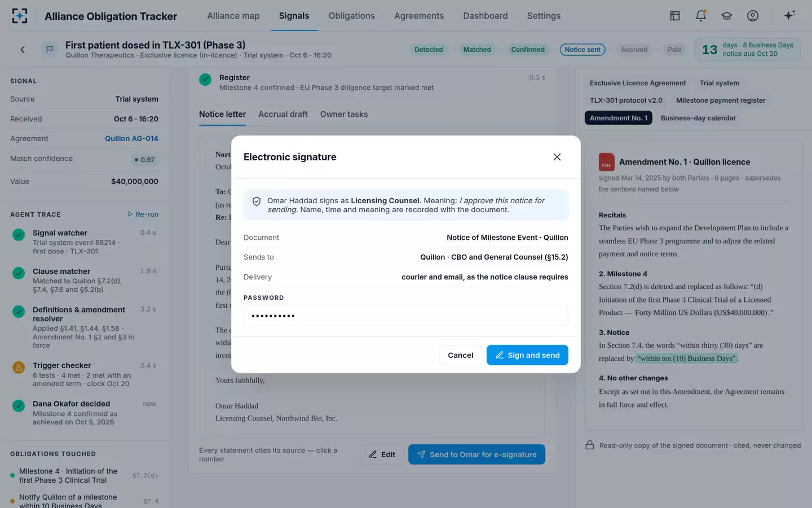Select the Exclusive Licence Agreement source chip
The image size is (812, 508).
(638, 83)
